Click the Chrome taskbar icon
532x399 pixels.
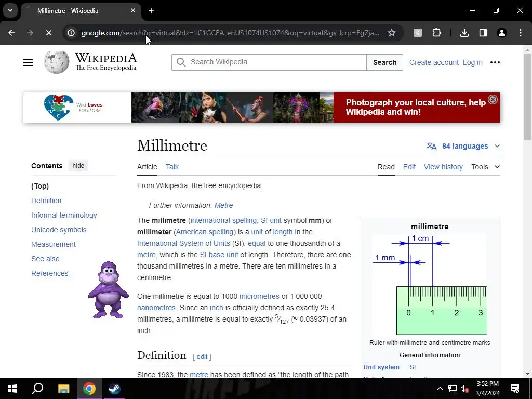tap(89, 389)
